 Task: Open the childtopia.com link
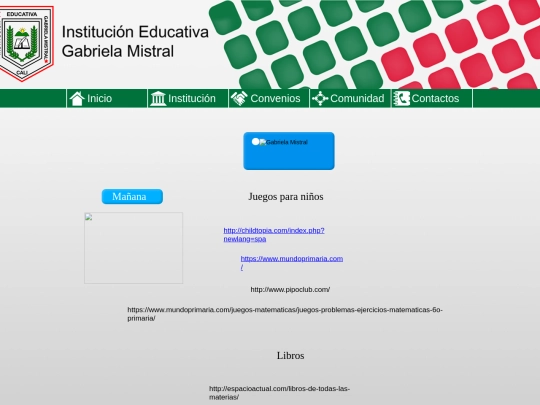274,235
